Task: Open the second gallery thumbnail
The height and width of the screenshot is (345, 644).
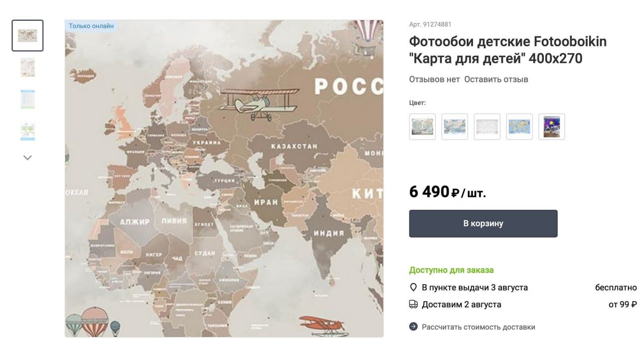Action: (x=28, y=67)
